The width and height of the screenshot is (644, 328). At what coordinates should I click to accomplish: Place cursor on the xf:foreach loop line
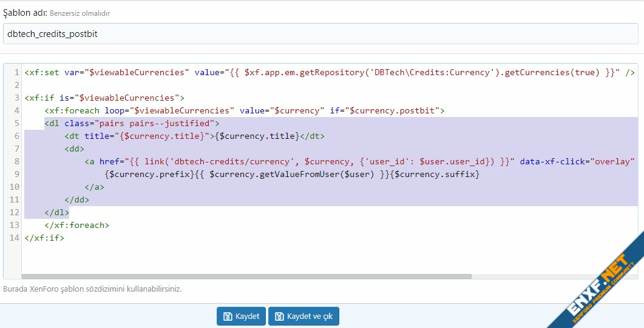(244, 110)
